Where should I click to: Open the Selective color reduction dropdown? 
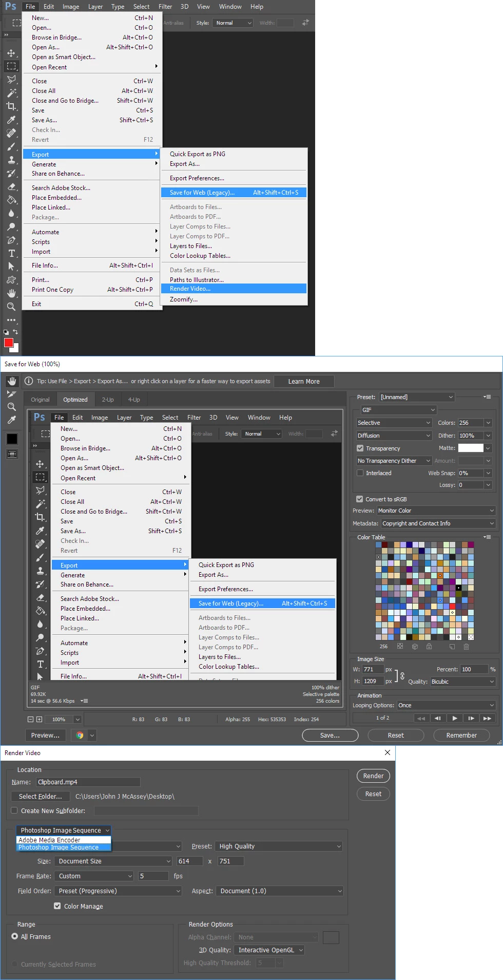(x=394, y=423)
